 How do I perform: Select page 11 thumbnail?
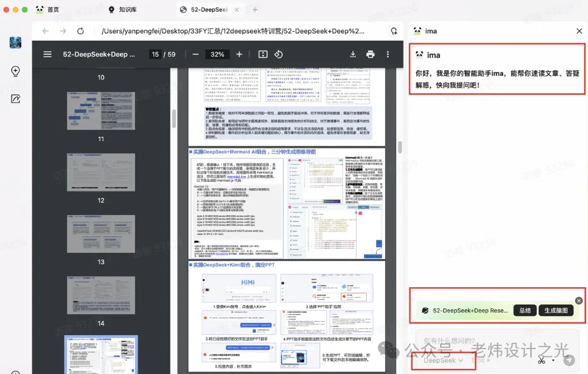[x=101, y=111]
